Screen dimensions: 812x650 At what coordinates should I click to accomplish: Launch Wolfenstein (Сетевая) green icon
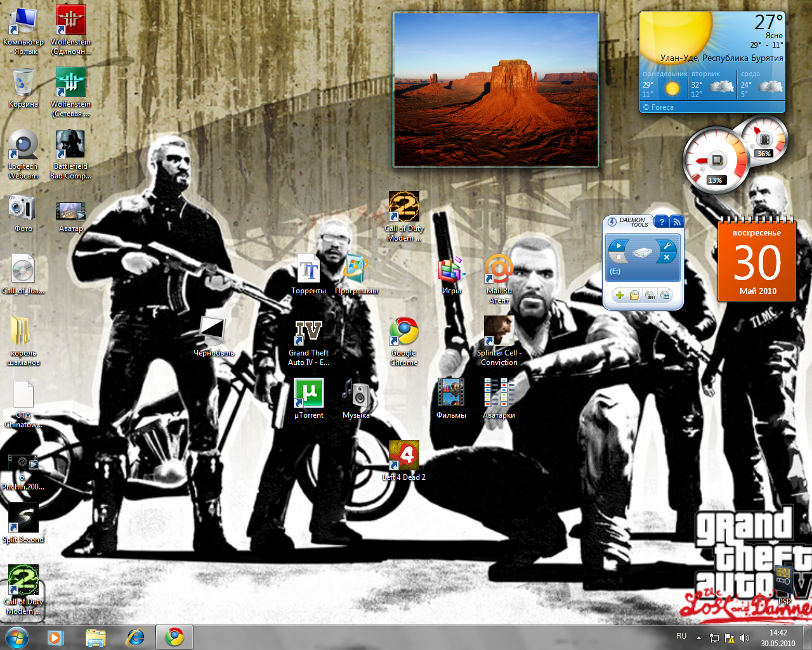coord(71,92)
